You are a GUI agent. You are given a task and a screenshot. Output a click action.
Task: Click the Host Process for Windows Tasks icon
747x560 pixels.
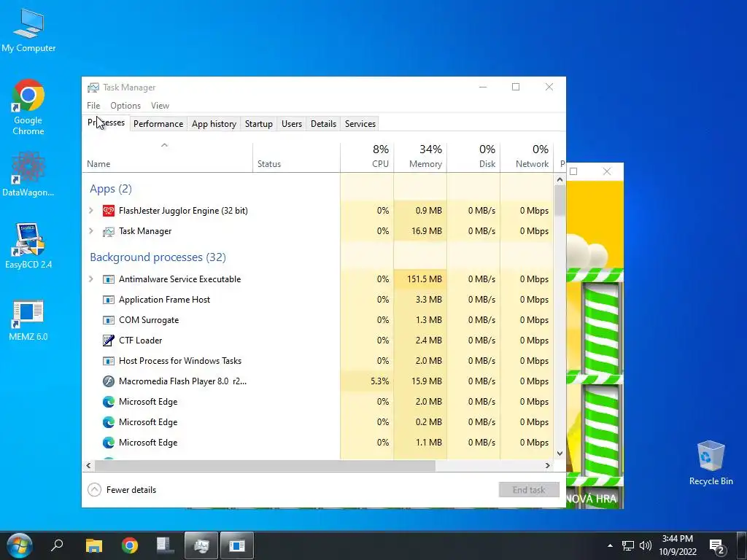[109, 361]
